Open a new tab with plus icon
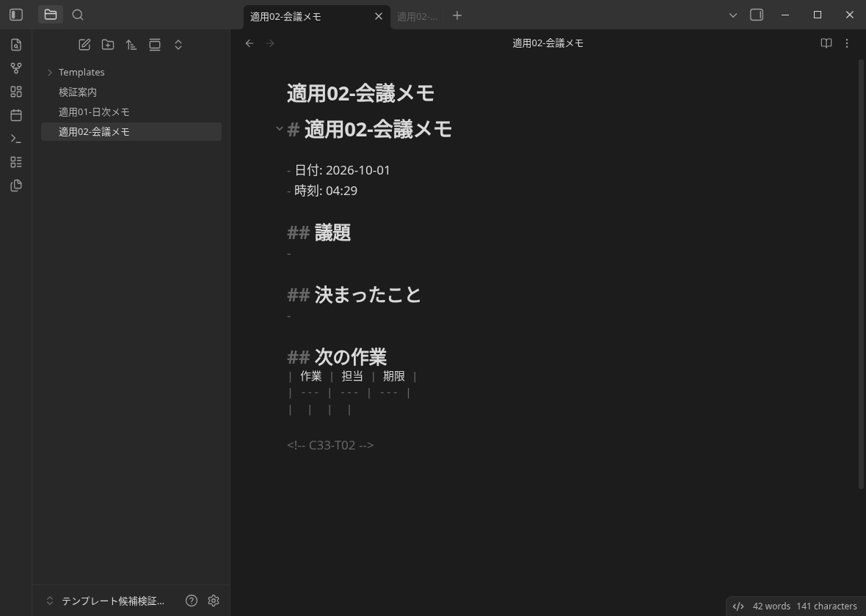Image resolution: width=866 pixels, height=616 pixels. (x=456, y=16)
